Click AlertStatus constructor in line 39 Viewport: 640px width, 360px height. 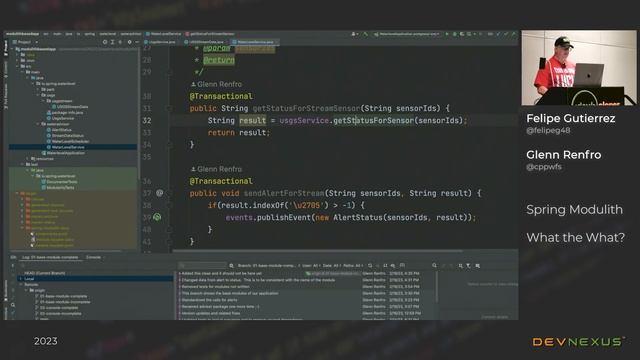pos(358,218)
